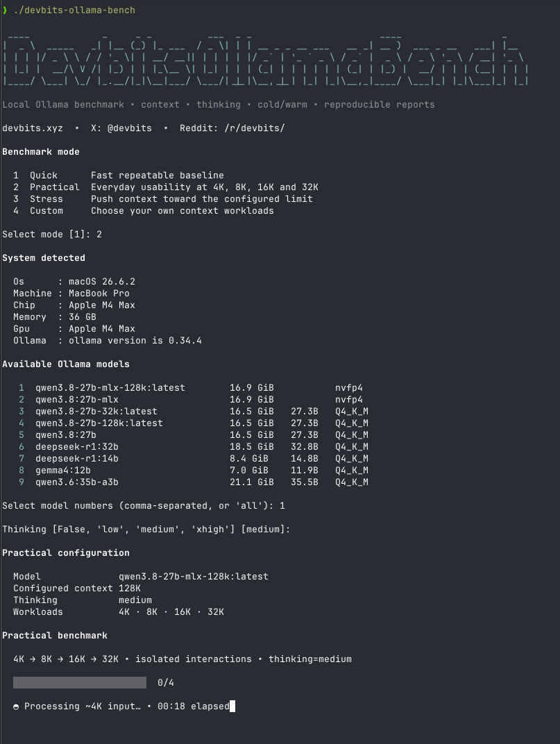Click the green prompt arrow
Viewport: 560px width, 744px height.
pos(5,10)
